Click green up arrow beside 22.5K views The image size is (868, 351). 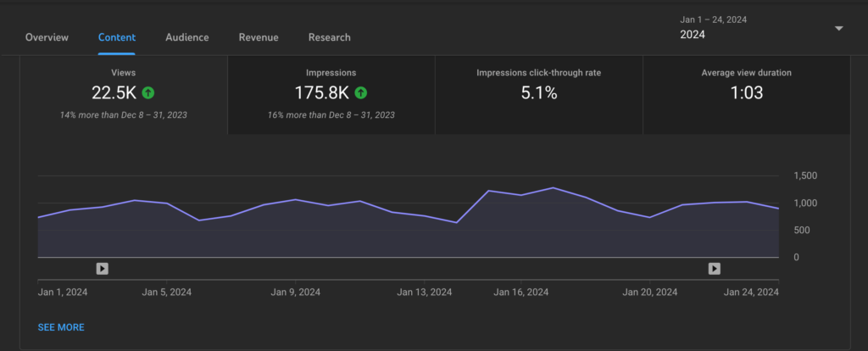click(147, 92)
